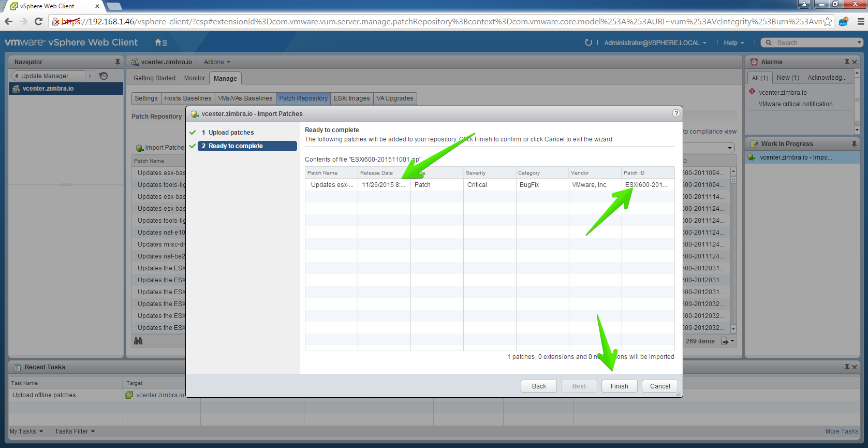Pin the Work In Progress panel
Viewport: 868px width, 448px height.
[x=854, y=144]
